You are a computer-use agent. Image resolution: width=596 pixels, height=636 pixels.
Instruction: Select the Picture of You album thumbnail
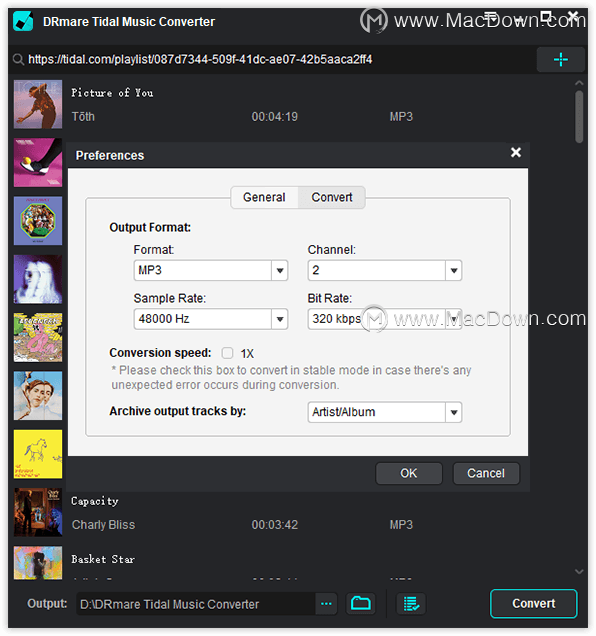pos(38,104)
